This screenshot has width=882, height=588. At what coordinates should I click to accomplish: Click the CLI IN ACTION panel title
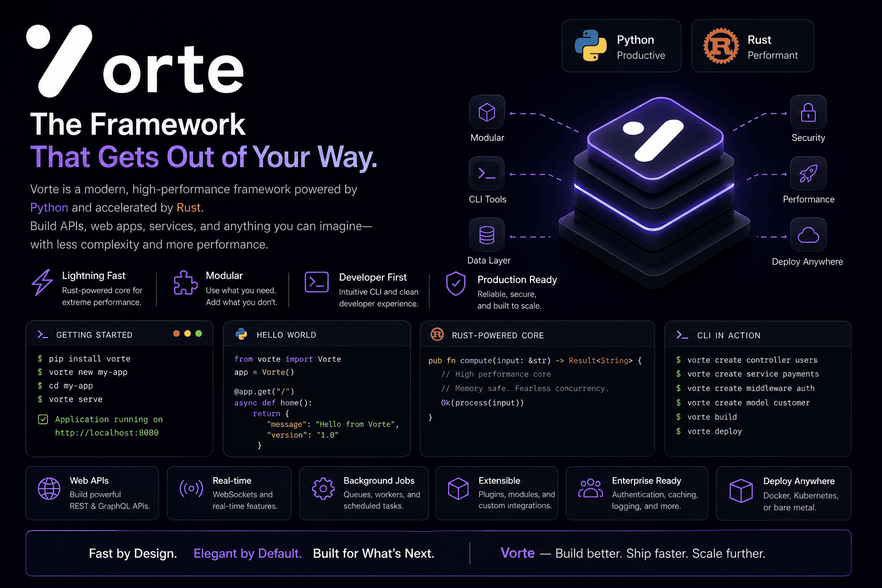coord(729,335)
